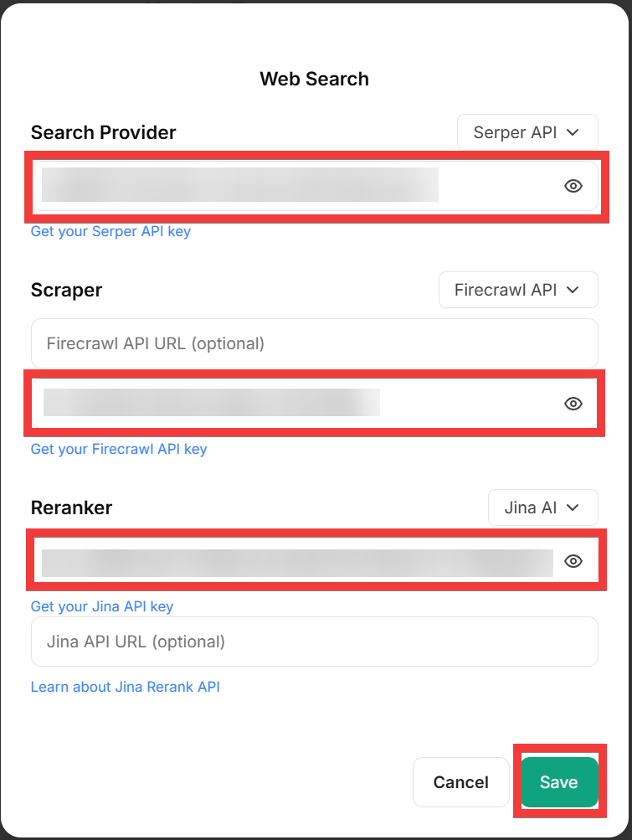Viewport: 632px width, 840px height.
Task: Open the Jina AI reranker dropdown
Action: (542, 508)
